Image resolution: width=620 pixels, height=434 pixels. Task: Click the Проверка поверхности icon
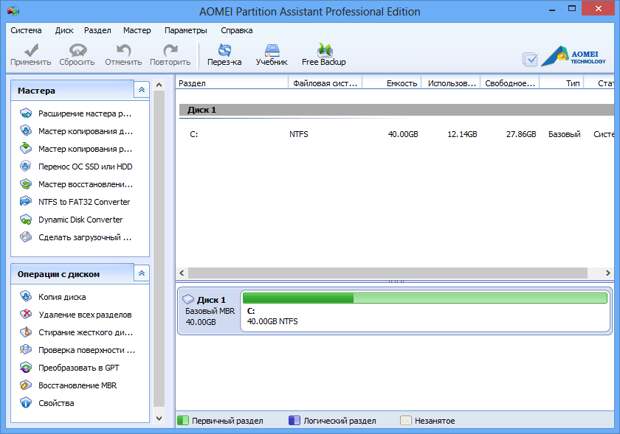tap(26, 350)
